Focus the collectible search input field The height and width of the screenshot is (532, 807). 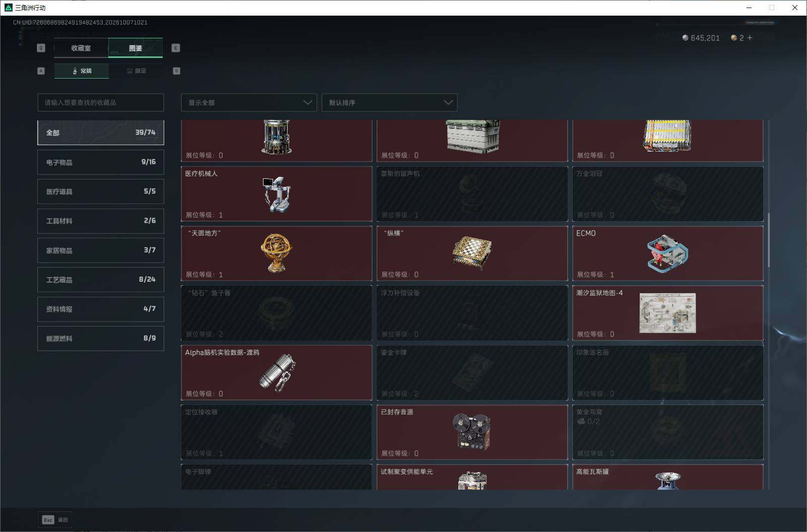coord(101,102)
